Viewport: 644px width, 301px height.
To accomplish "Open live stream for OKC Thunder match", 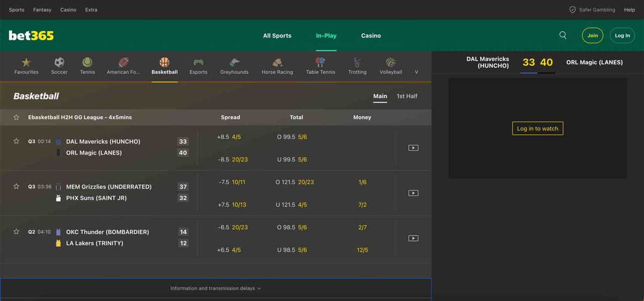I will point(413,238).
